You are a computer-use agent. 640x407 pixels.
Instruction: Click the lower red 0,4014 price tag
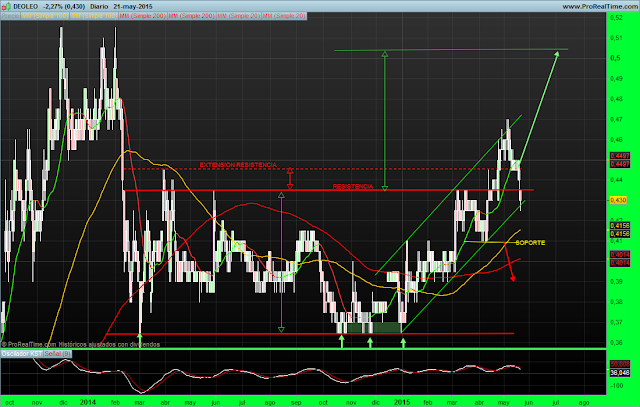click(x=620, y=263)
